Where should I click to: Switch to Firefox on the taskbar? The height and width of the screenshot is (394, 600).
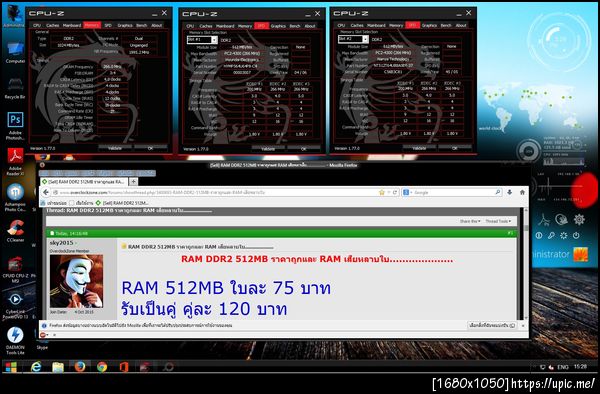(x=80, y=367)
